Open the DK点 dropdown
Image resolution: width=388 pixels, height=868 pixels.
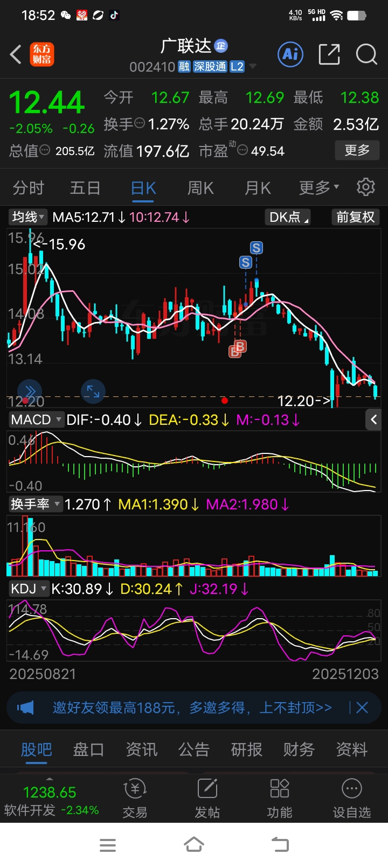point(288,217)
